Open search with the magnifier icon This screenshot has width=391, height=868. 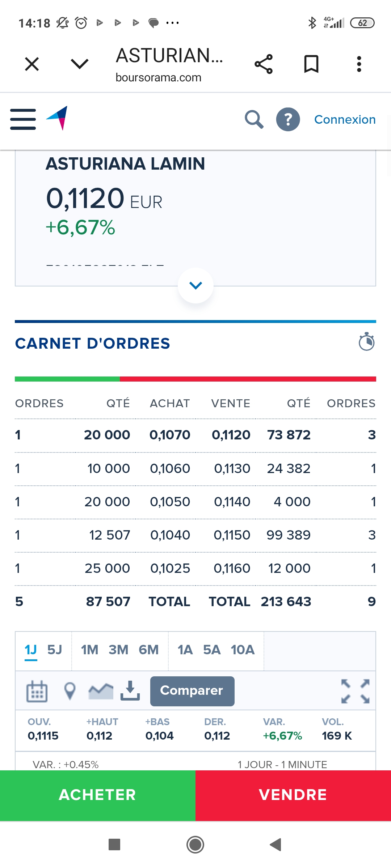(254, 119)
